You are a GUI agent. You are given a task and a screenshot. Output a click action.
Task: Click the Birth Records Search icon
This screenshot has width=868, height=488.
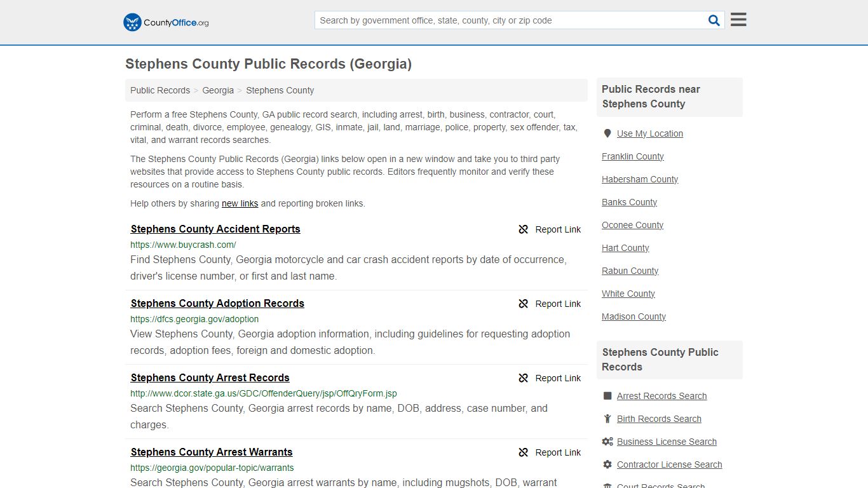(607, 419)
